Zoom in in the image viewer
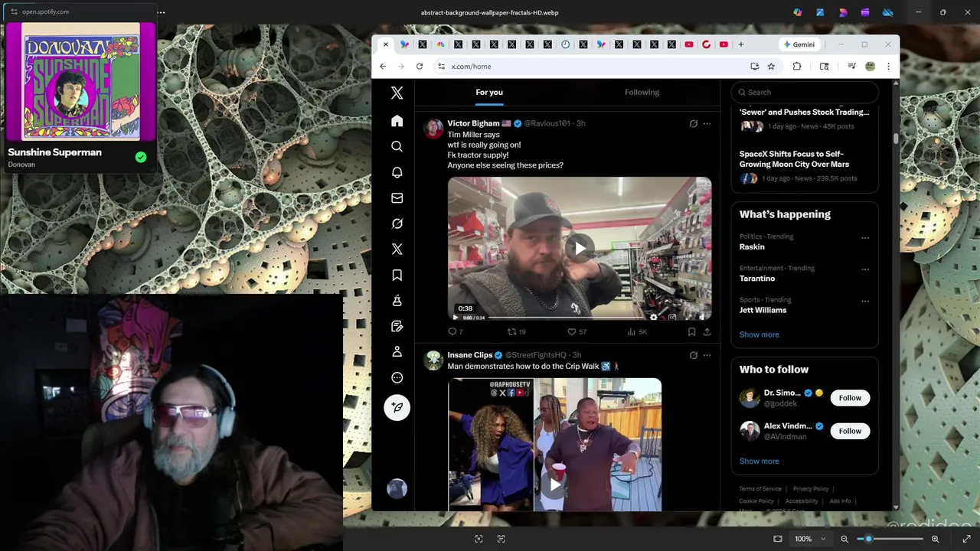The height and width of the screenshot is (551, 980). tap(935, 539)
